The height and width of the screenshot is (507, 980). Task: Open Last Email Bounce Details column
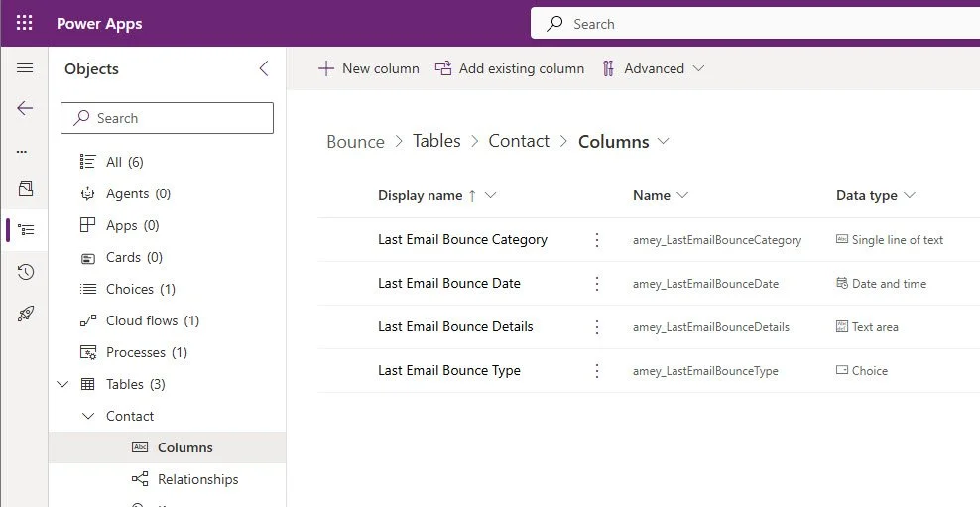455,327
